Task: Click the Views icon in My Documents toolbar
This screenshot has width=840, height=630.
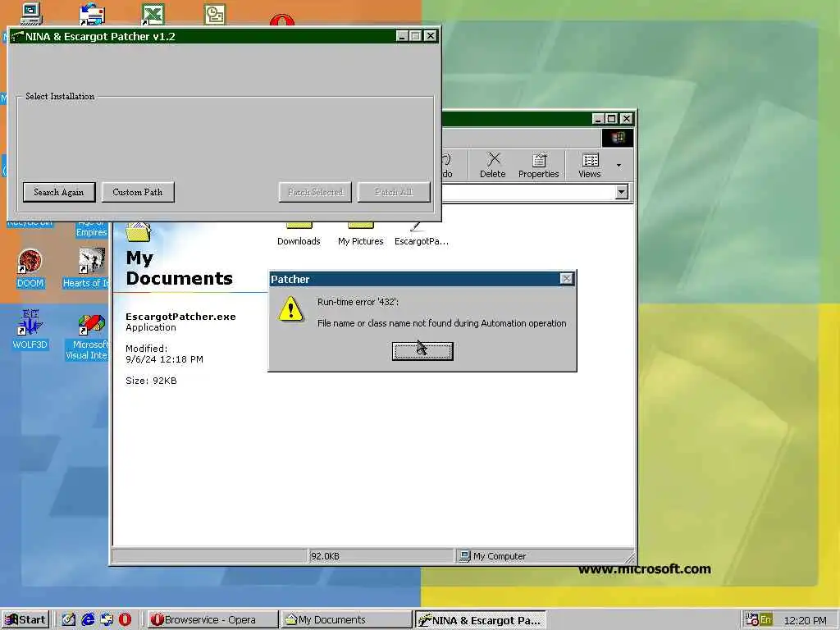Action: [590, 165]
